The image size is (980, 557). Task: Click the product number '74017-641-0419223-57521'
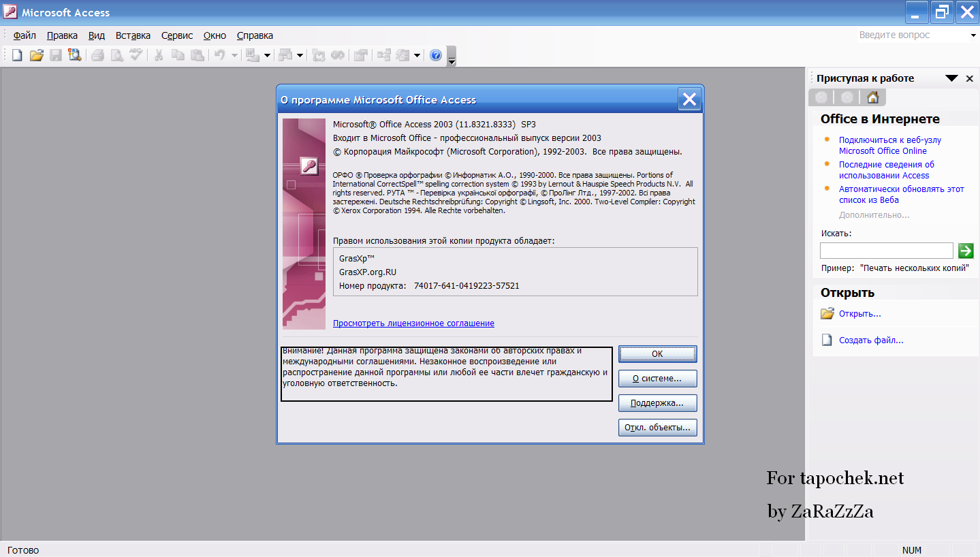(467, 286)
